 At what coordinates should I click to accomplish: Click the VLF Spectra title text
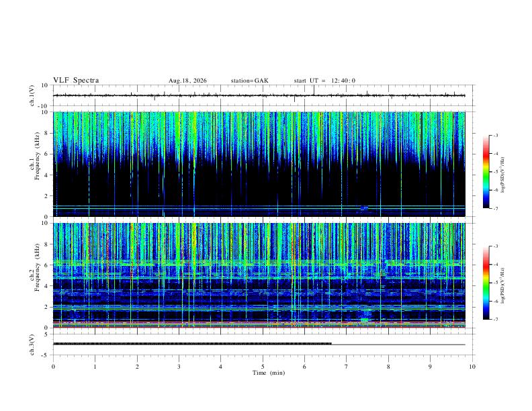pyautogui.click(x=76, y=81)
